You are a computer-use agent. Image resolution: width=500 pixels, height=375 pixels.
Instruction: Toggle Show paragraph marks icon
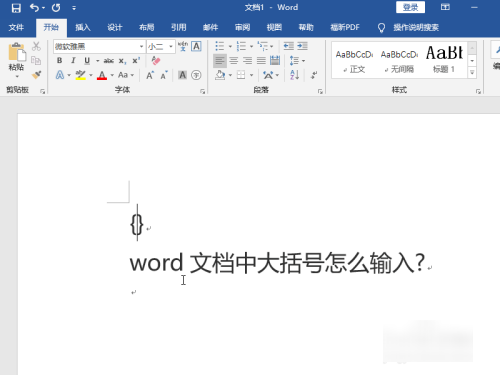314,75
